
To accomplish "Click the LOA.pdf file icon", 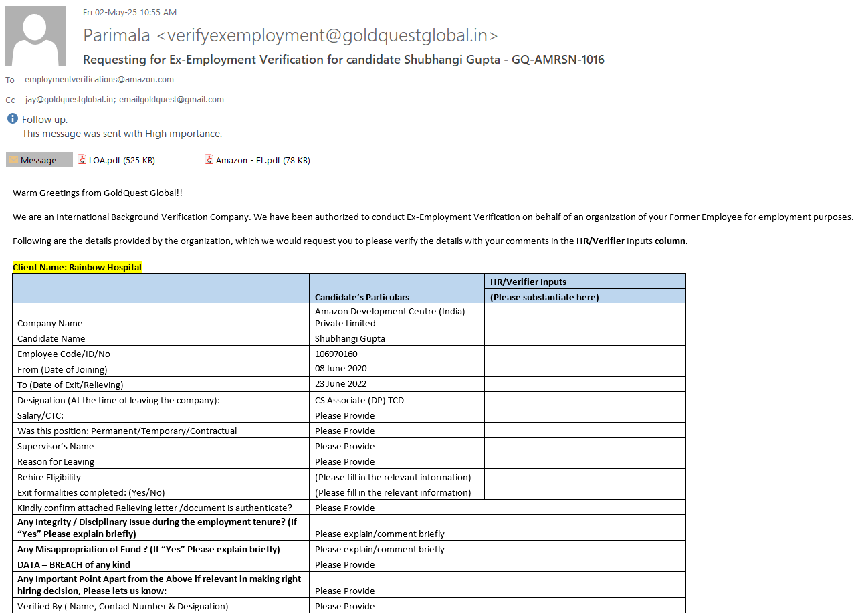I will [82, 160].
